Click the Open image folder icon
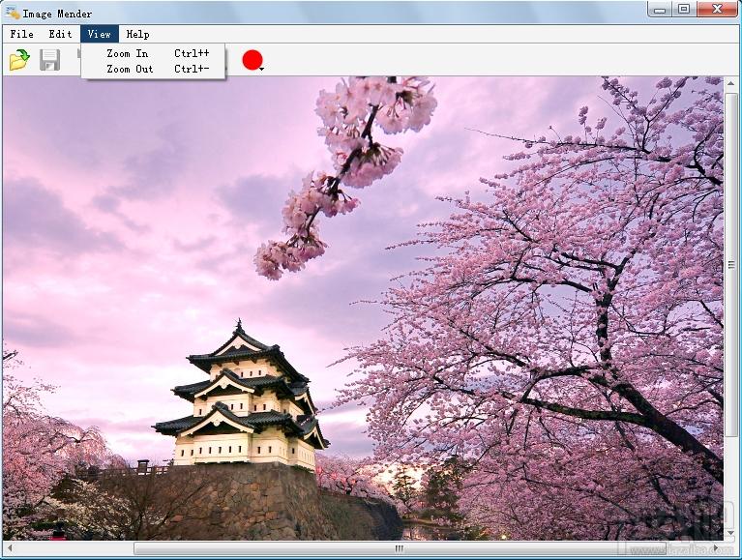The height and width of the screenshot is (560, 742). [x=19, y=60]
